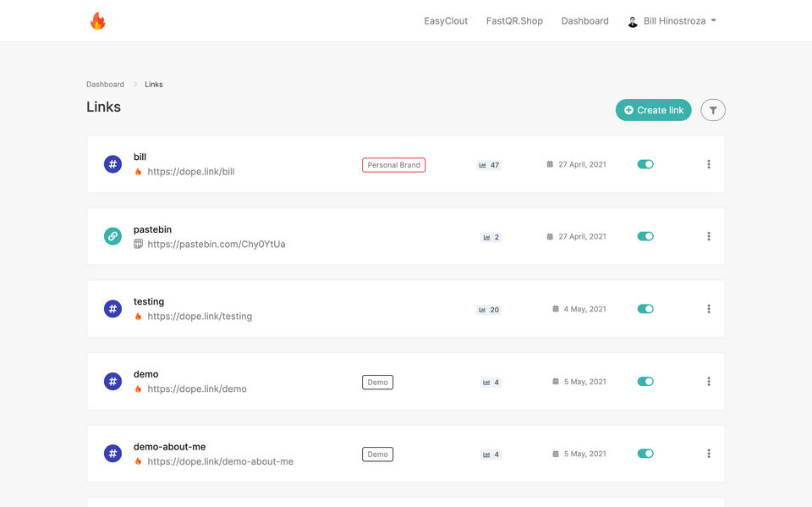This screenshot has height=507, width=812.
Task: Open statistics badge on the demo row
Action: pos(491,382)
